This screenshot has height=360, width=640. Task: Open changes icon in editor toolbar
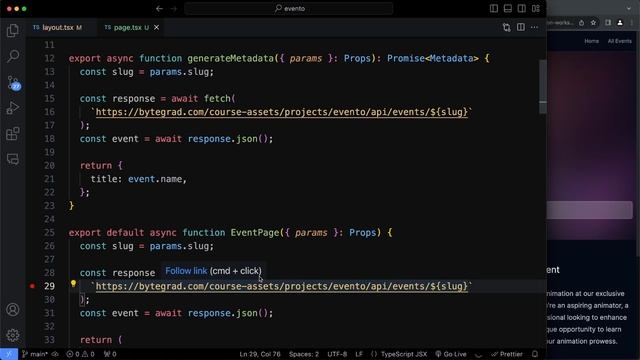[507, 27]
